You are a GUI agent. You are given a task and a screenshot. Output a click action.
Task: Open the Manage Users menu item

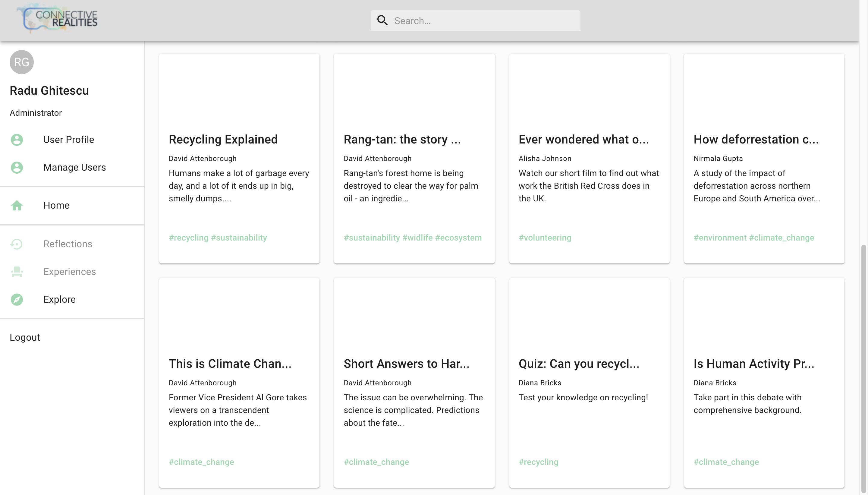coord(74,167)
